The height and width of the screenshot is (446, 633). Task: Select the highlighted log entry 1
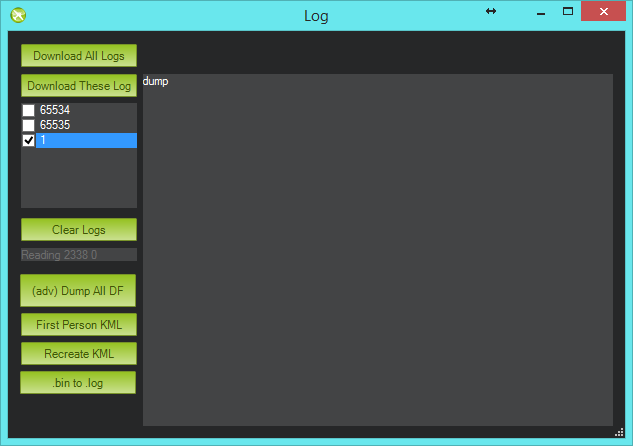86,140
